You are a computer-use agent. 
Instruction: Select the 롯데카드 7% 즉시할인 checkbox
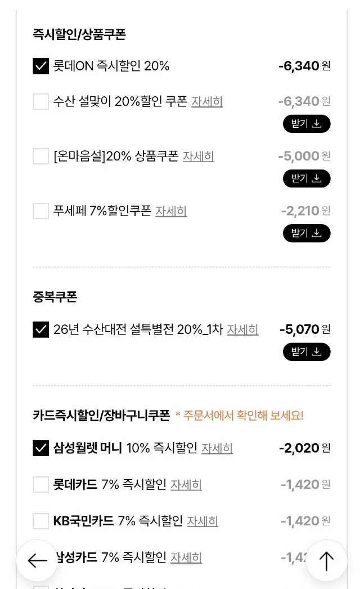41,484
